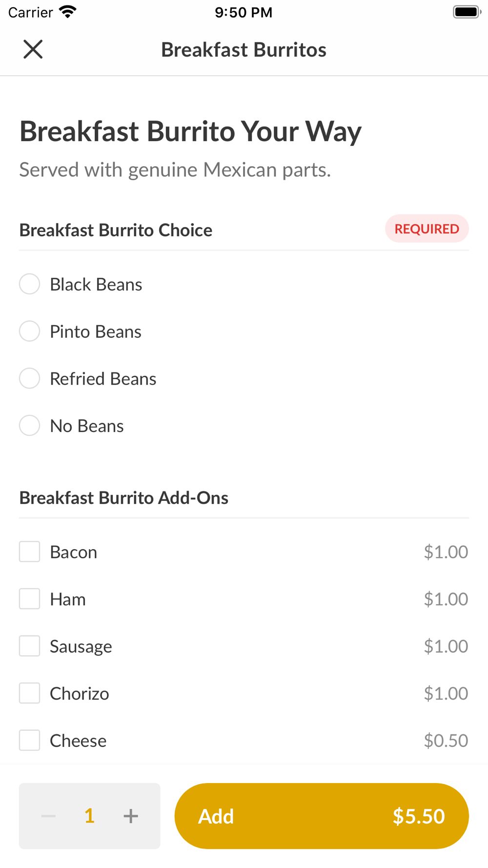Tap the Cheese $0.50 price label
This screenshot has width=488, height=868.
coord(446,741)
